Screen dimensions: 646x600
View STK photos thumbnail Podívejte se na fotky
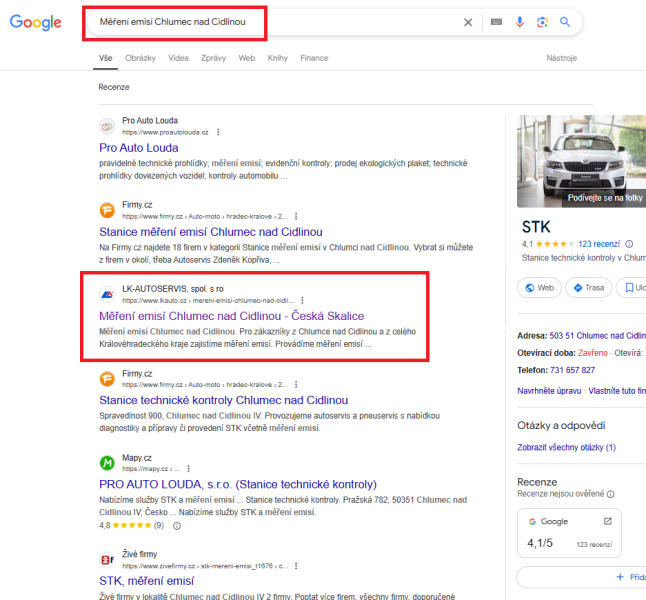tap(582, 161)
